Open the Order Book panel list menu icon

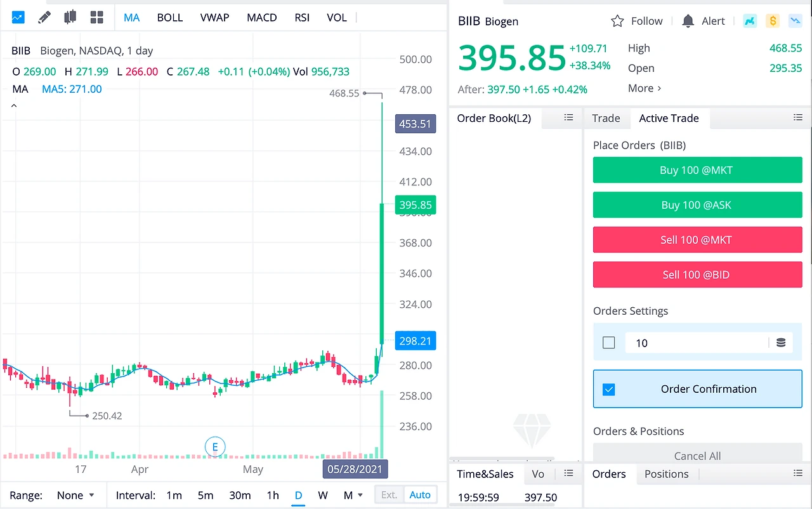click(568, 117)
